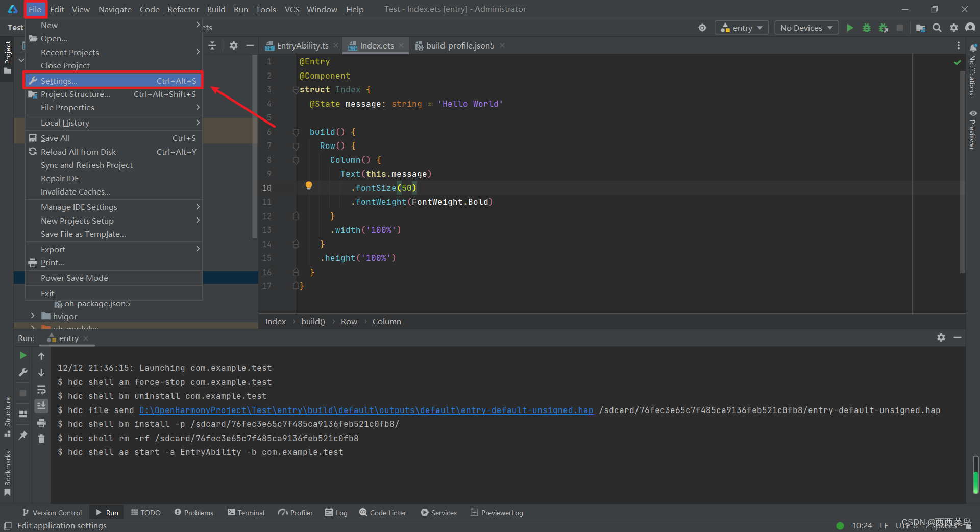Toggle tool window bars icon in status bar
Image resolution: width=980 pixels, height=532 pixels.
pos(8,525)
